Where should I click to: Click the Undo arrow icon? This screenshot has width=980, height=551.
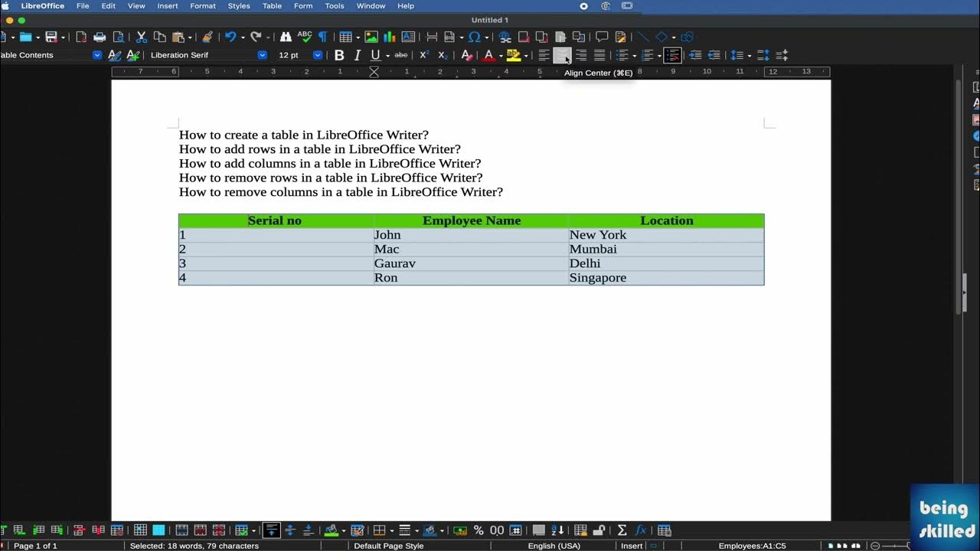tap(230, 37)
